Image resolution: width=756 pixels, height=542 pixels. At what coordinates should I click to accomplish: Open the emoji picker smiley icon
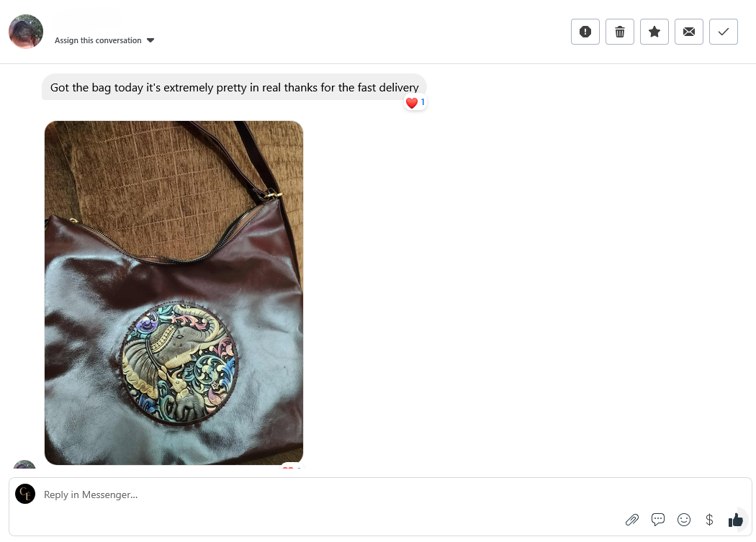point(684,520)
